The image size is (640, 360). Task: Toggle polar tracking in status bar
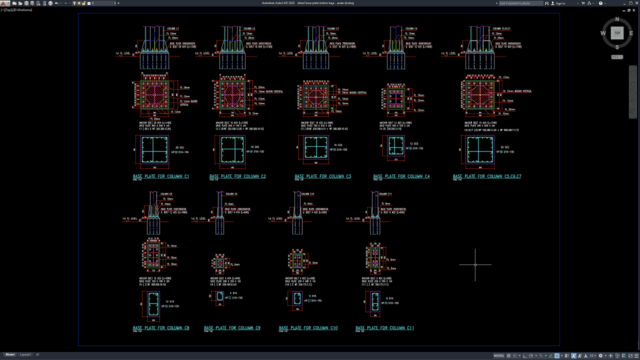point(531,356)
